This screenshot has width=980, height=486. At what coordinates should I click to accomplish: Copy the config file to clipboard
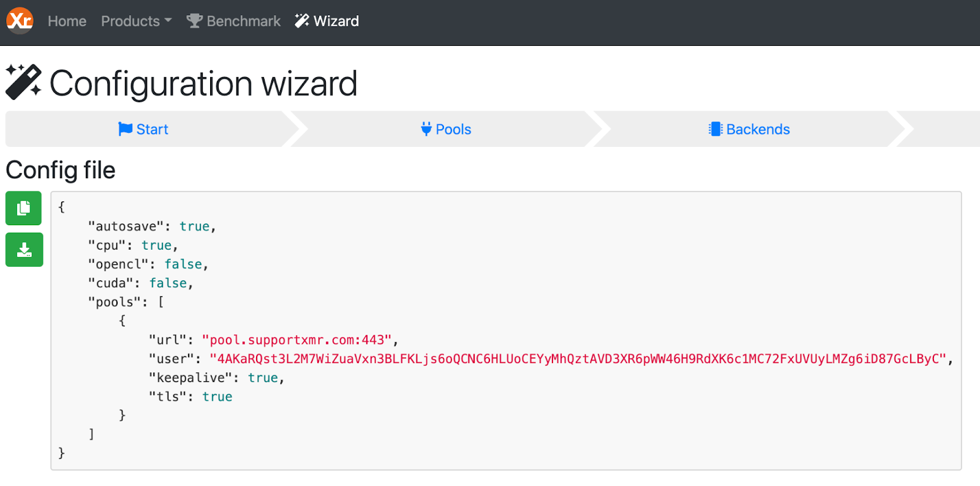[24, 208]
